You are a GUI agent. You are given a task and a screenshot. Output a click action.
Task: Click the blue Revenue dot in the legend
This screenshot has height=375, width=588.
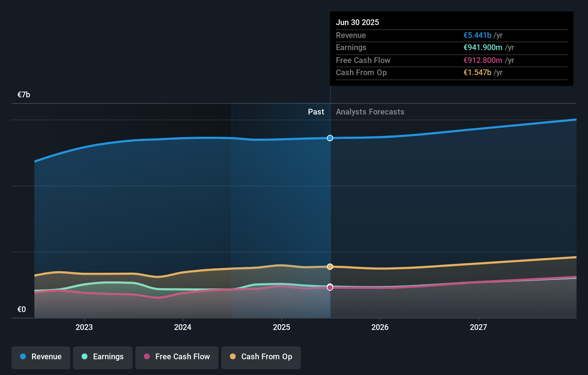(23, 357)
